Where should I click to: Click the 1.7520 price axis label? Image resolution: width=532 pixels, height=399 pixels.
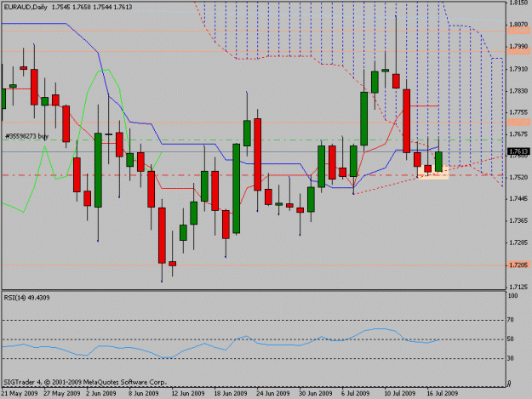[518, 177]
